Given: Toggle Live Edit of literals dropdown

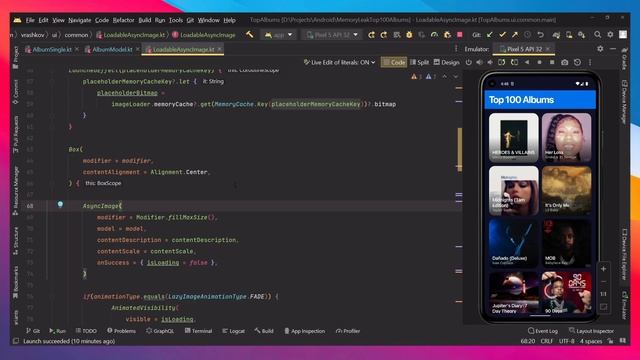Looking at the screenshot, I should click(x=339, y=62).
